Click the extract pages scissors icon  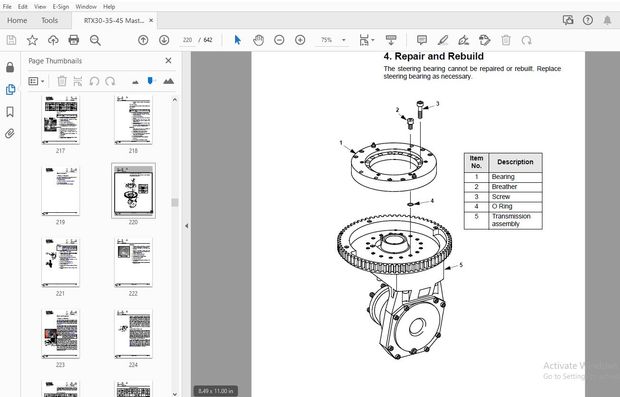[x=78, y=81]
